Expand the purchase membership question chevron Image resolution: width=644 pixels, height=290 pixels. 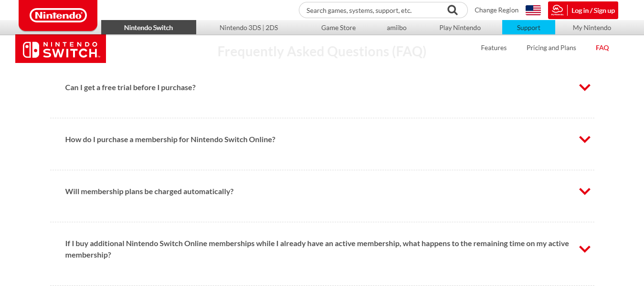coord(585,139)
